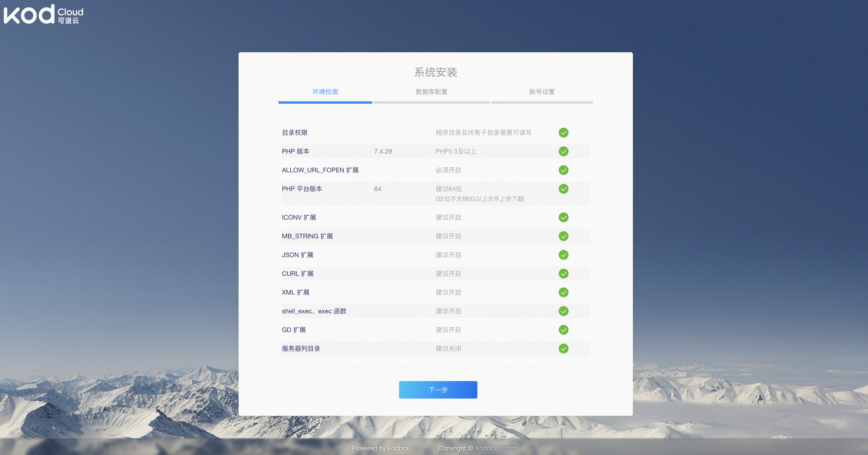Image resolution: width=868 pixels, height=455 pixels.
Task: Click checkmark next to MB_STRING 扩展
Action: pos(563,236)
